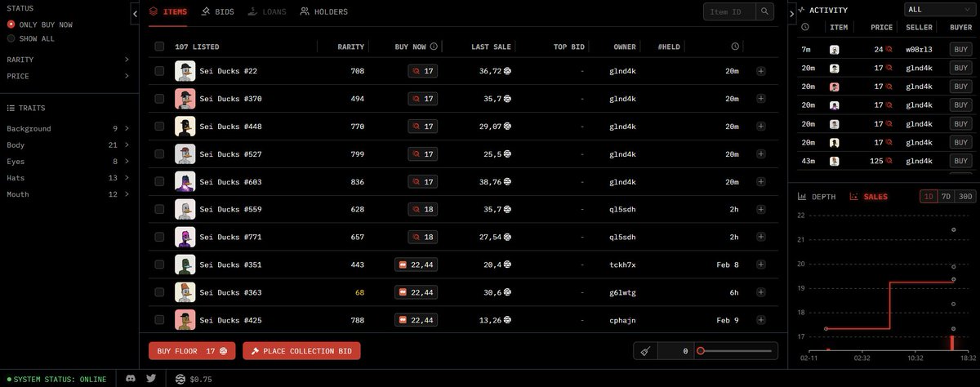Viewport: 980px width, 387px height.
Task: Sort items by Last Sale column header
Action: coord(491,47)
